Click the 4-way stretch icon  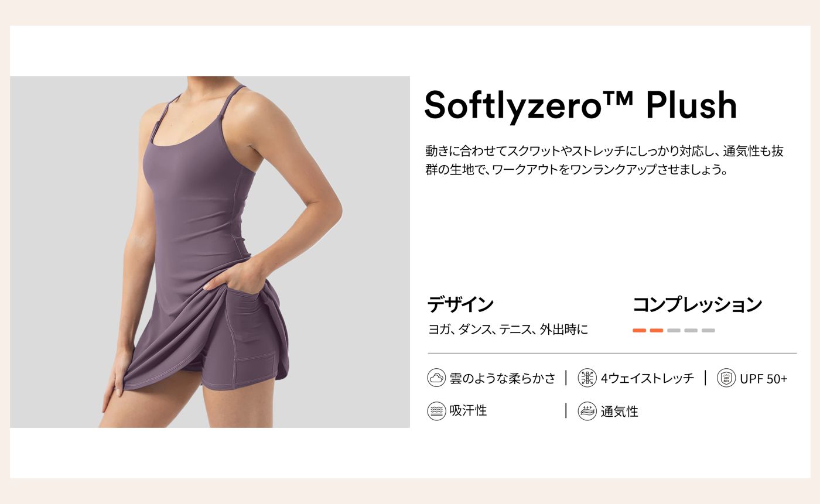[x=587, y=378]
